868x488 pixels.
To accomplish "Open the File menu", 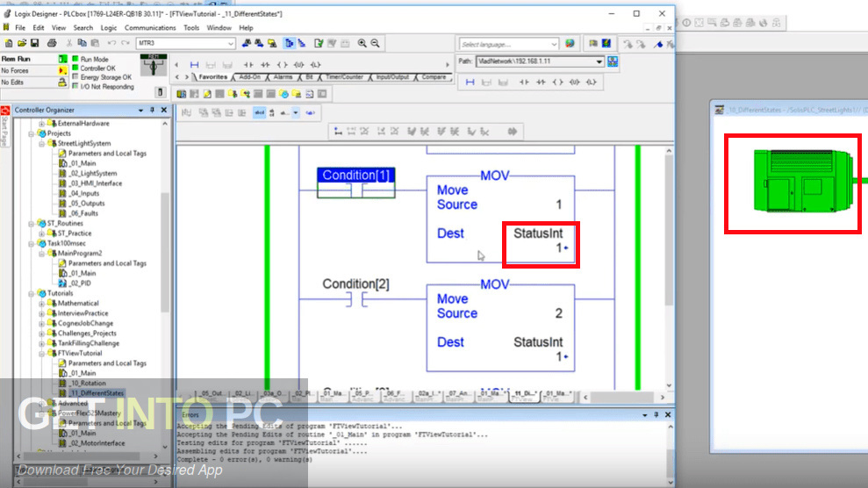I will pos(20,28).
